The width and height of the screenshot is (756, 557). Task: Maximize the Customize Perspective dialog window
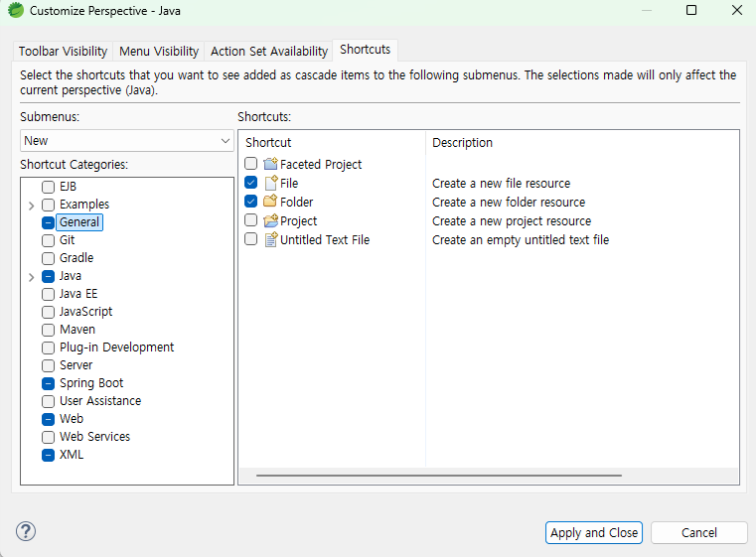point(690,10)
